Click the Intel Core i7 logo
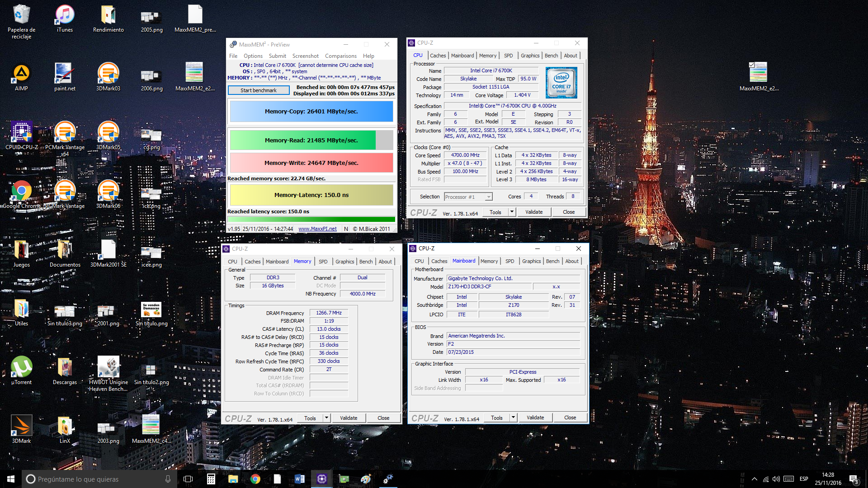This screenshot has width=868, height=488. tap(561, 83)
